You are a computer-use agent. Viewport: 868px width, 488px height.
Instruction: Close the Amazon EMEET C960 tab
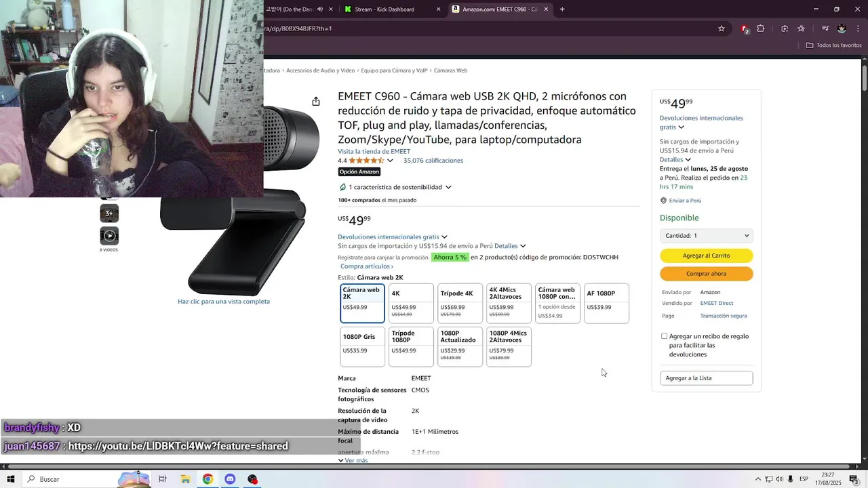pos(546,9)
